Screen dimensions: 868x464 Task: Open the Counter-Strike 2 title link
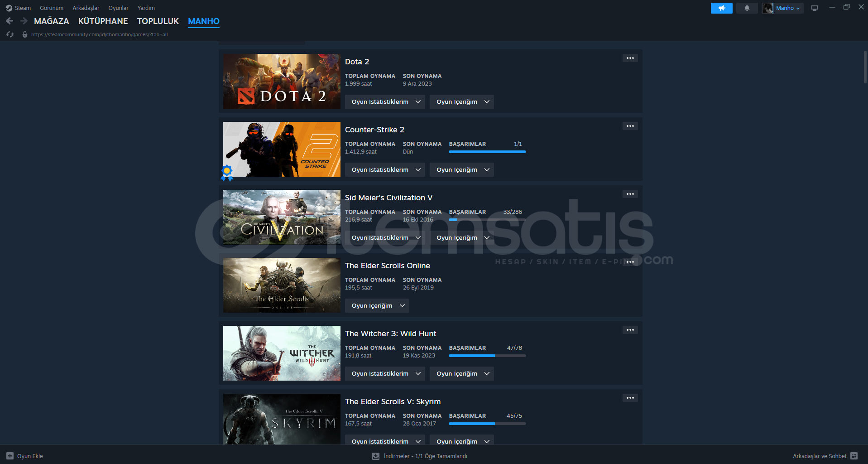[374, 130]
